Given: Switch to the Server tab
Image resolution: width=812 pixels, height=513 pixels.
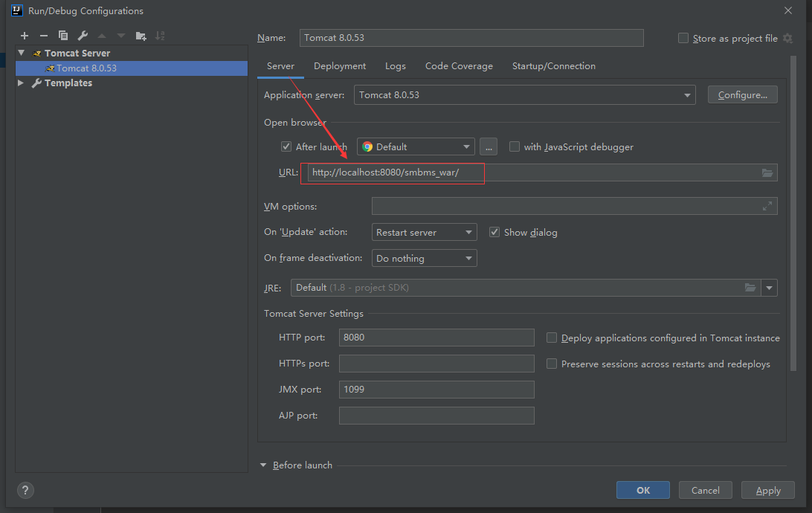Looking at the screenshot, I should [x=280, y=66].
